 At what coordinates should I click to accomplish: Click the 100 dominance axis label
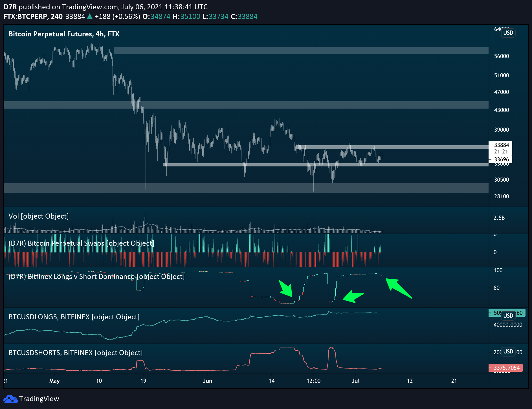(498, 270)
